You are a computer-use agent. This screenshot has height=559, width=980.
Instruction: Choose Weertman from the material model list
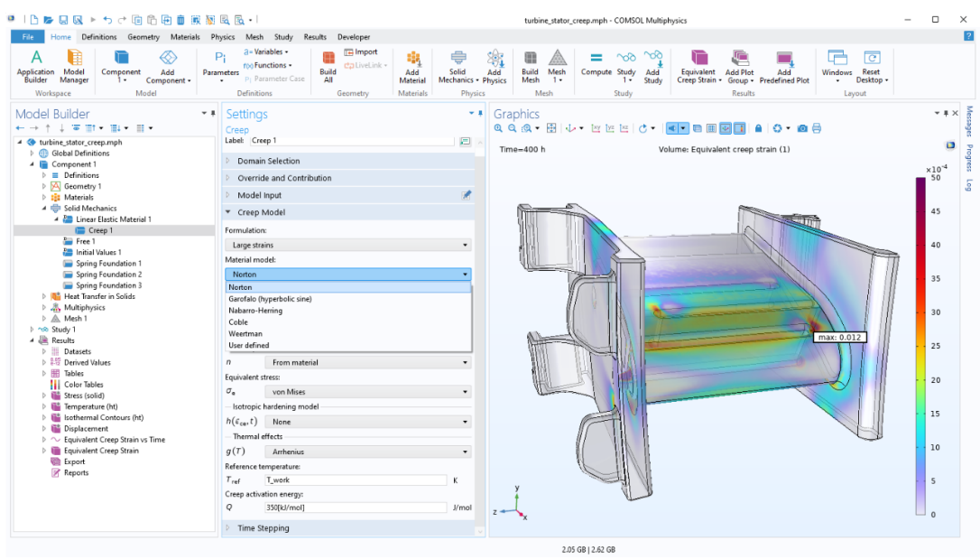(x=348, y=333)
